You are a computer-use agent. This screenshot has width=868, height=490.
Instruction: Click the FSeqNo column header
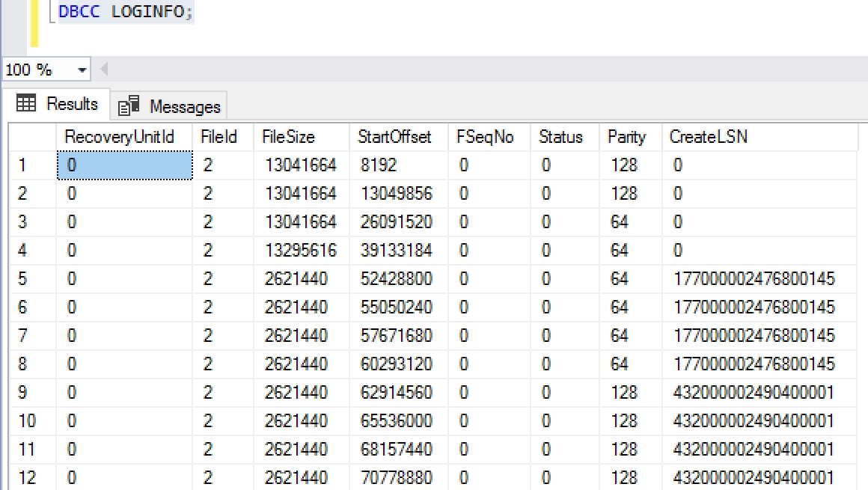(485, 137)
